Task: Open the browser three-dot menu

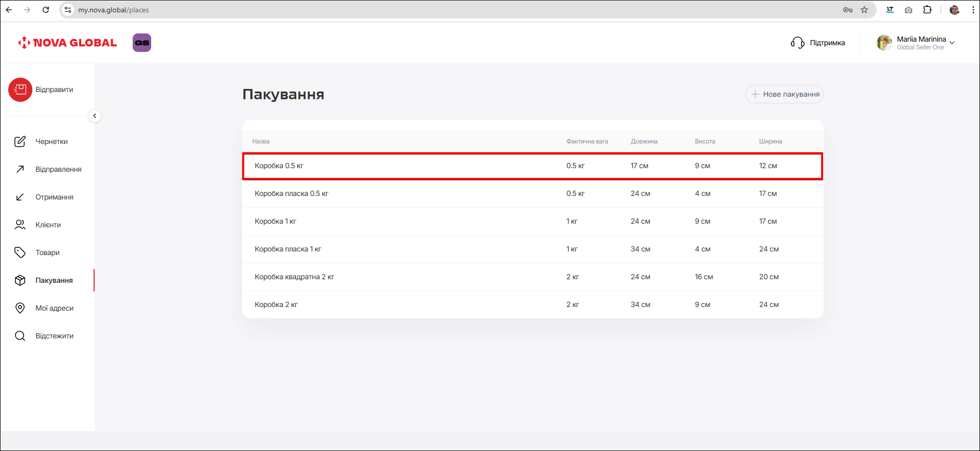Action: pos(973,10)
